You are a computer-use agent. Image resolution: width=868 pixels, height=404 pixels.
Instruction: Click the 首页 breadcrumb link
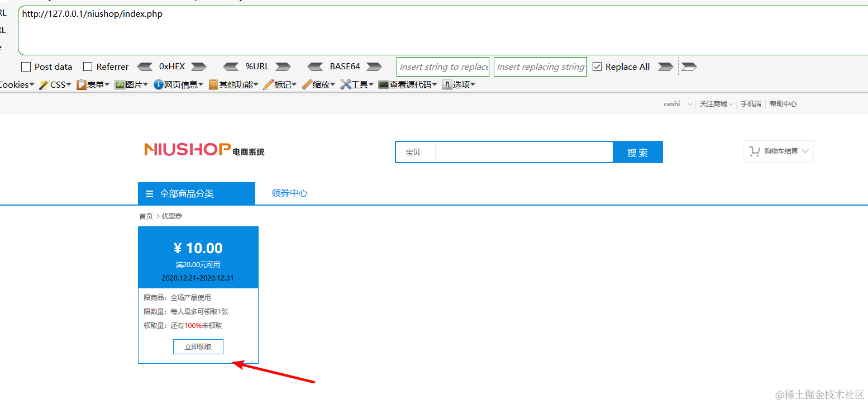(x=146, y=216)
